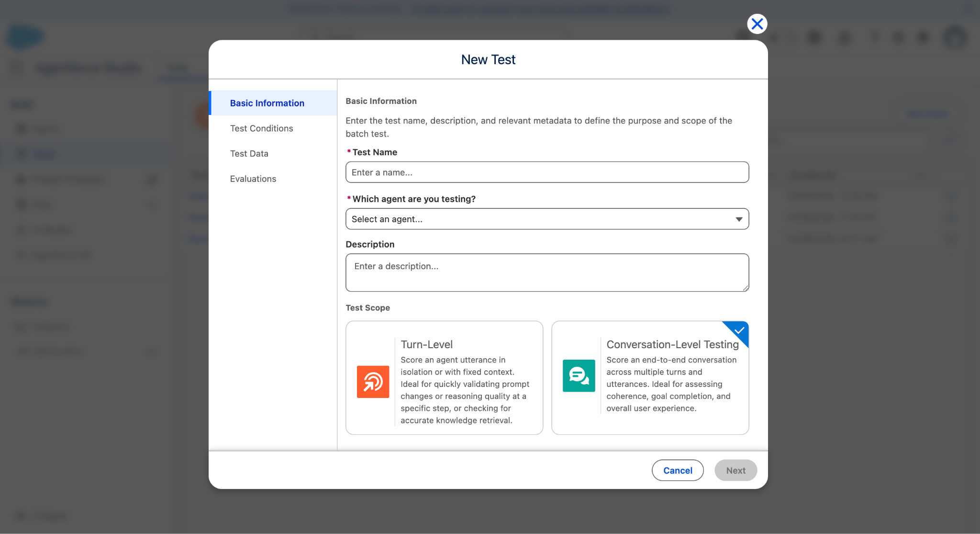The height and width of the screenshot is (534, 980).
Task: Close the New Test dialog with X
Action: (x=757, y=24)
